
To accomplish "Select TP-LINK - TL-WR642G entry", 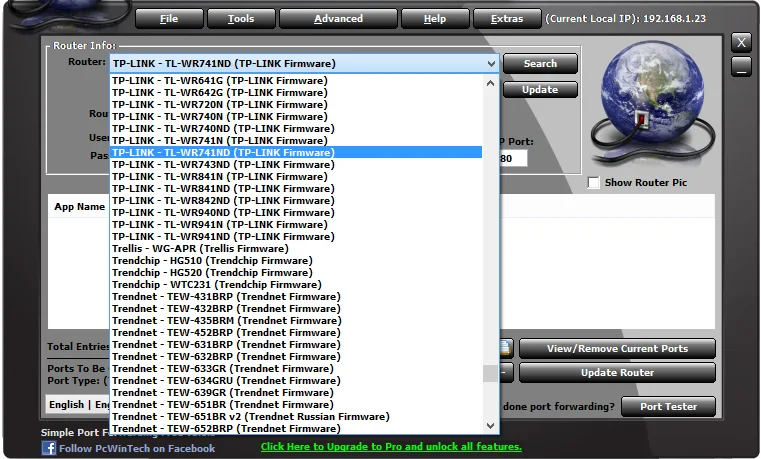I will click(296, 93).
